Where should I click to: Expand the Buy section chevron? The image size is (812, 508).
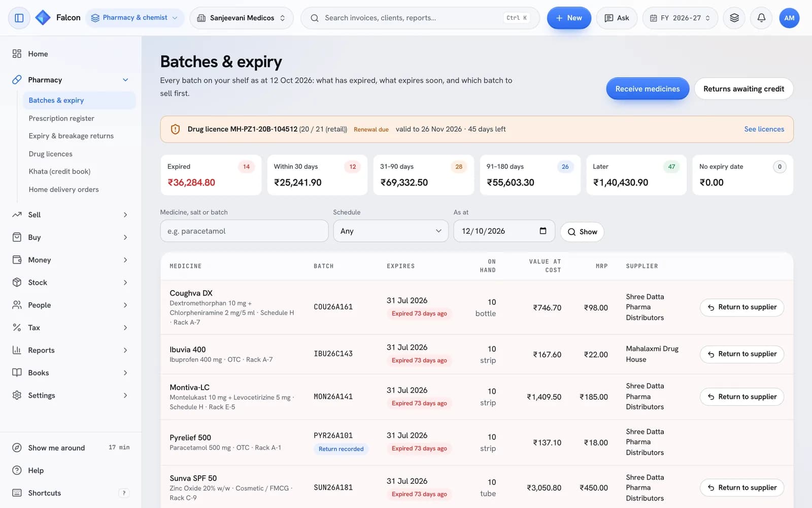click(125, 237)
